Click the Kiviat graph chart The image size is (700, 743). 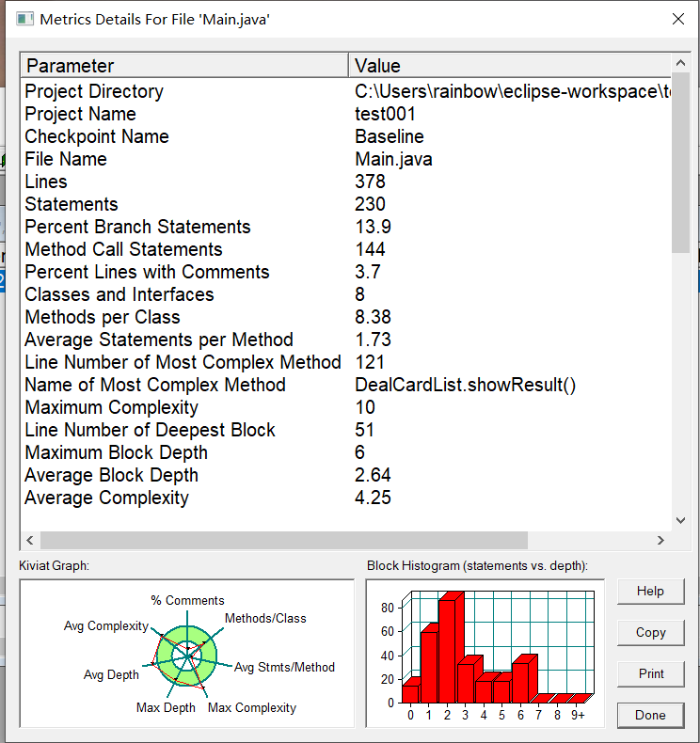[x=186, y=654]
